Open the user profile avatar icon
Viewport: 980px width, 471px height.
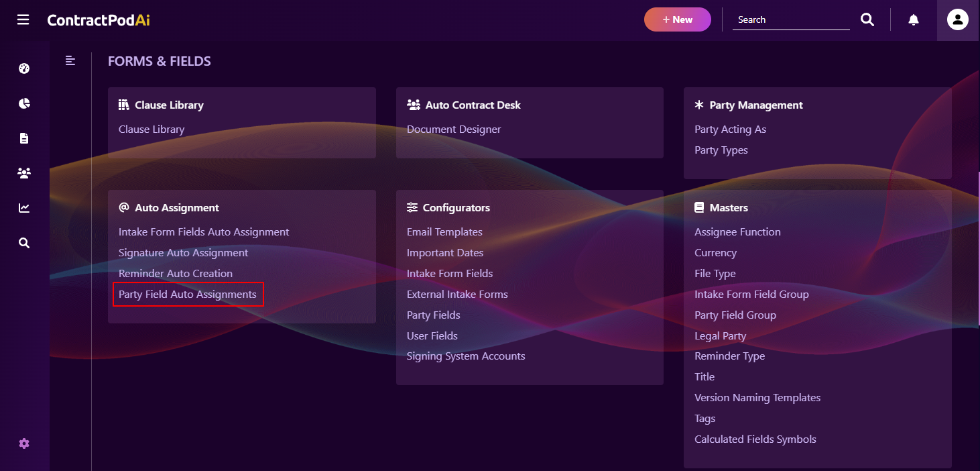[x=957, y=19]
